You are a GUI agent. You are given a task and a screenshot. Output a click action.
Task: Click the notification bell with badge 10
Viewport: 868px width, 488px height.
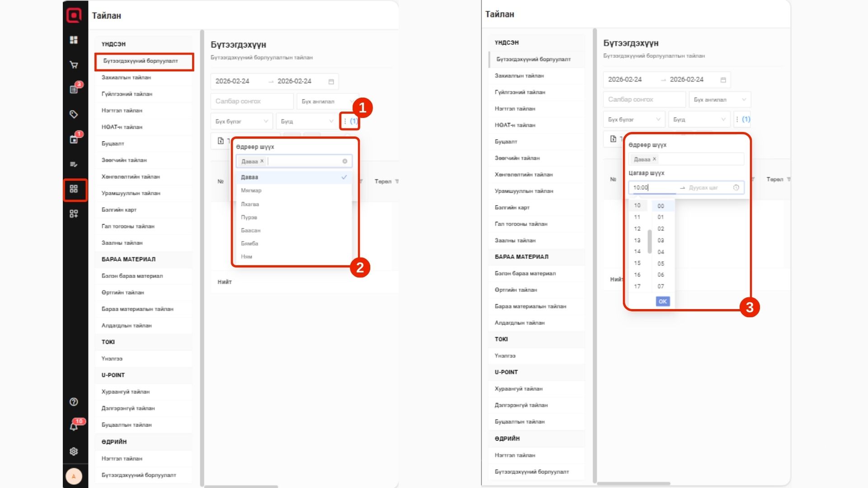point(74,426)
